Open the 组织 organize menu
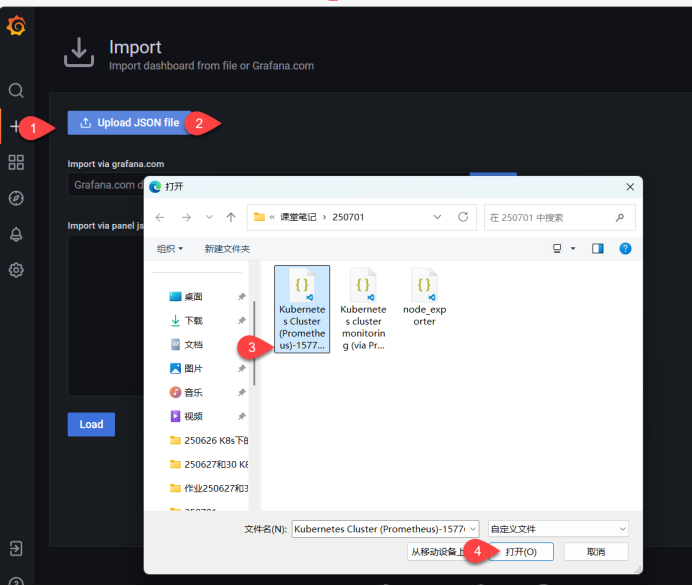Image resolution: width=692 pixels, height=586 pixels. [169, 249]
